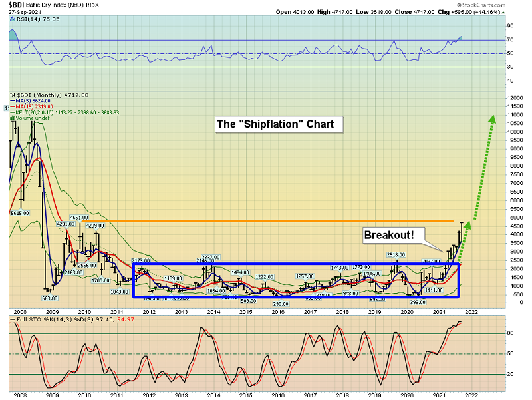Viewport: 532px width, 400px height.
Task: Click the 12000 value on price axis
Action: pos(515,98)
